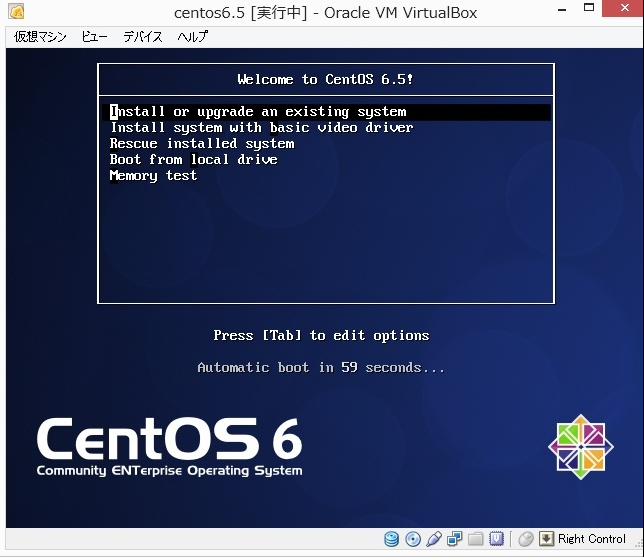Select the 'Memory test' boot entry
Viewport: 644px width, 557px height.
pyautogui.click(x=153, y=175)
